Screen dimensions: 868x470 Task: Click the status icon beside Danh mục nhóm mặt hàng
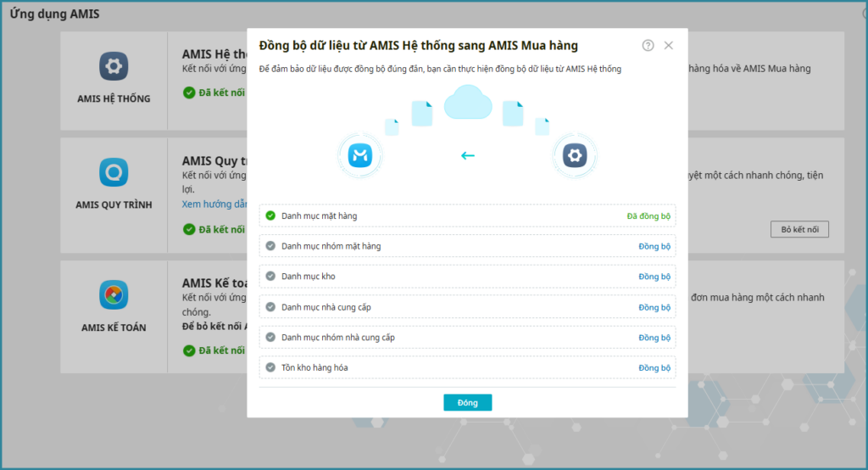270,245
